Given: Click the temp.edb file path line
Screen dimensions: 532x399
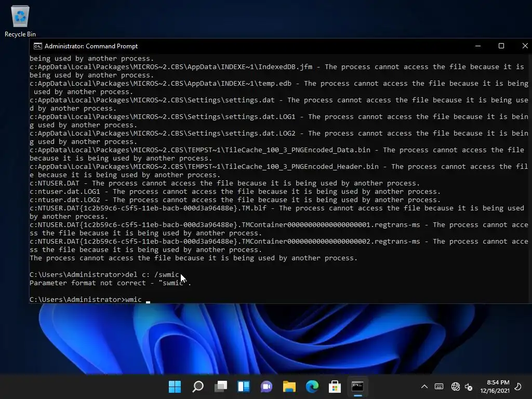Looking at the screenshot, I should point(279,87).
